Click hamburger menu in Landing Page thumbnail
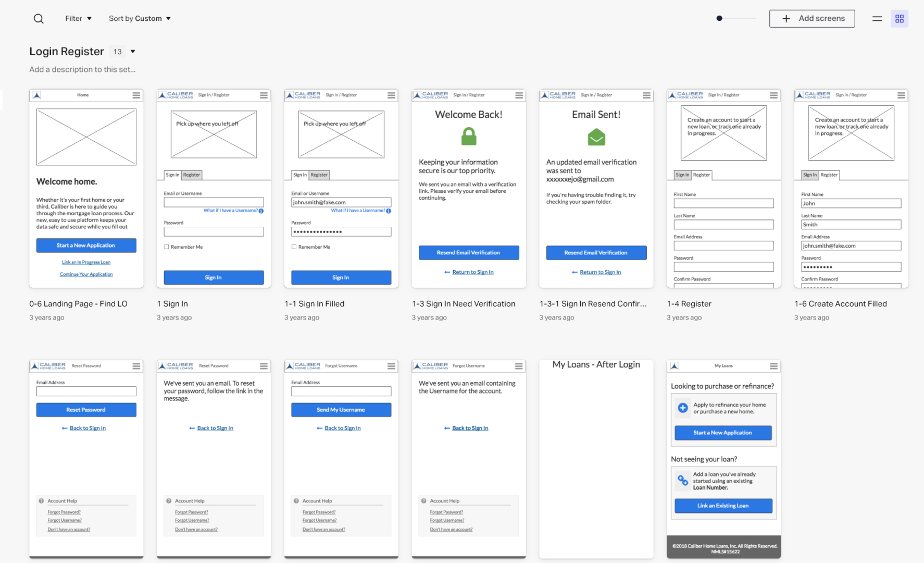Image resolution: width=924 pixels, height=563 pixels. 136,95
